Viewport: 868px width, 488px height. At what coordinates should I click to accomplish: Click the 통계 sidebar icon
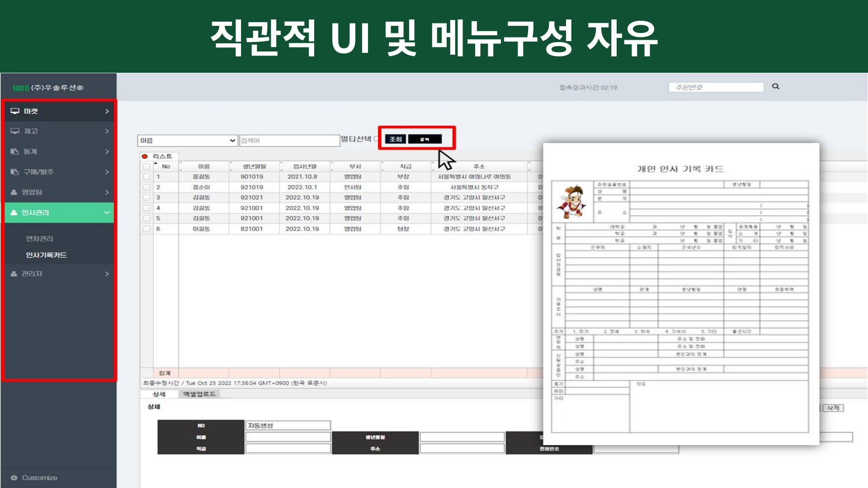click(x=14, y=151)
